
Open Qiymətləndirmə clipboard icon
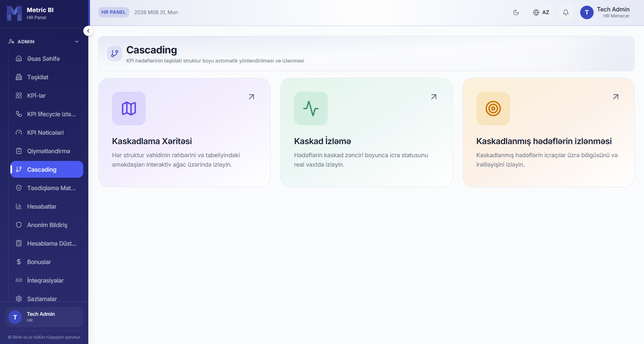pyautogui.click(x=19, y=151)
